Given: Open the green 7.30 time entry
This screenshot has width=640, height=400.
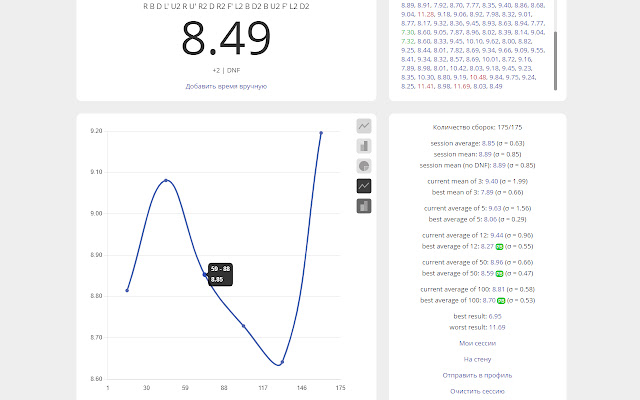Looking at the screenshot, I should (x=408, y=32).
